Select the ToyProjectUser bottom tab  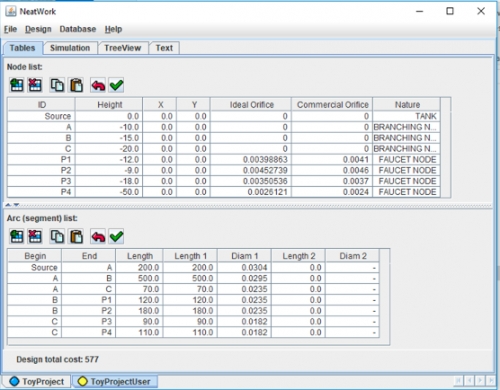click(x=115, y=382)
